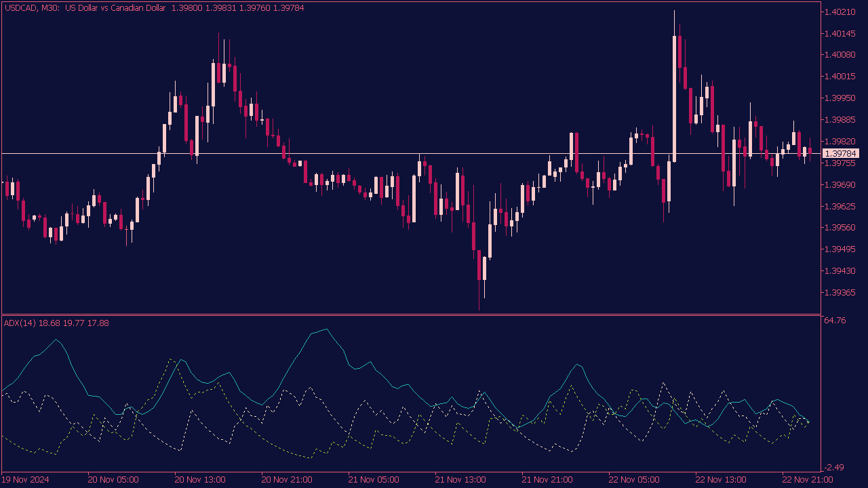The height and width of the screenshot is (488, 868).
Task: Click the 19 Nov 2024 date label
Action: click(x=25, y=479)
